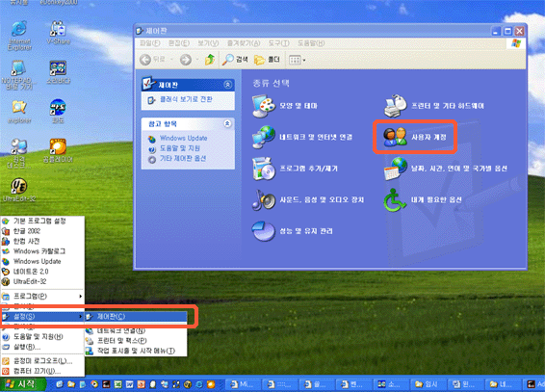
Task: Collapse the 제어판 side panel section
Action: (x=227, y=85)
